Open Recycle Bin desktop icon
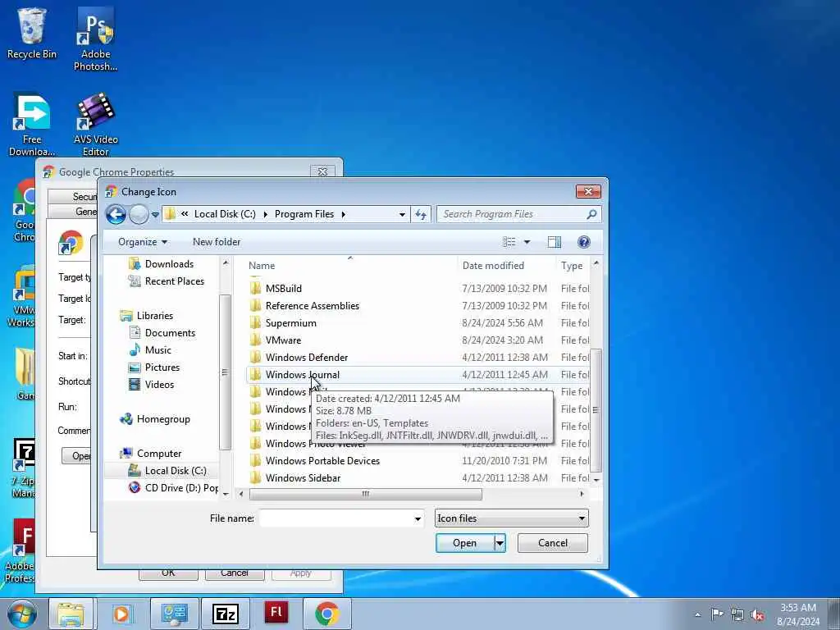Screen dimensions: 840x630 [x=32, y=33]
